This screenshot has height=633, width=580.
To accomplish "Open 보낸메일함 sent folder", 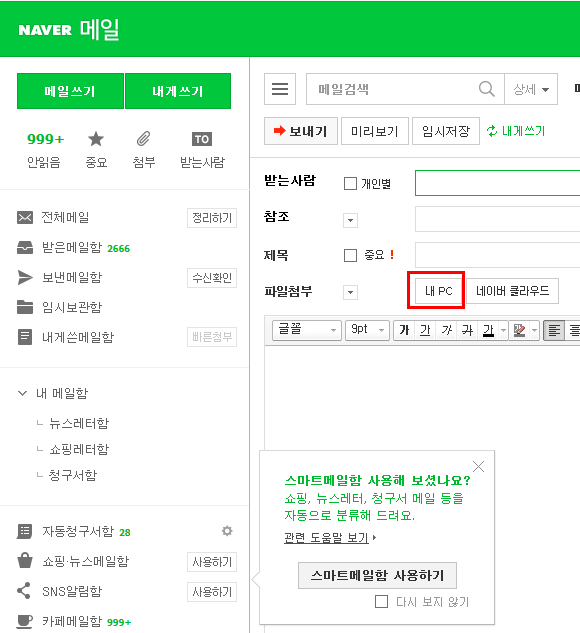I will coord(60,277).
